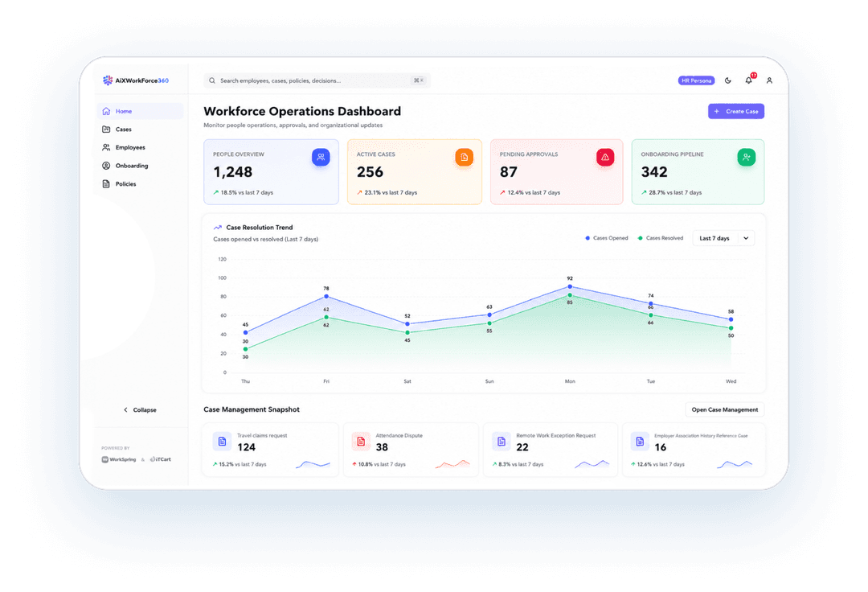Click the Remote Work Exception count 22

522,447
